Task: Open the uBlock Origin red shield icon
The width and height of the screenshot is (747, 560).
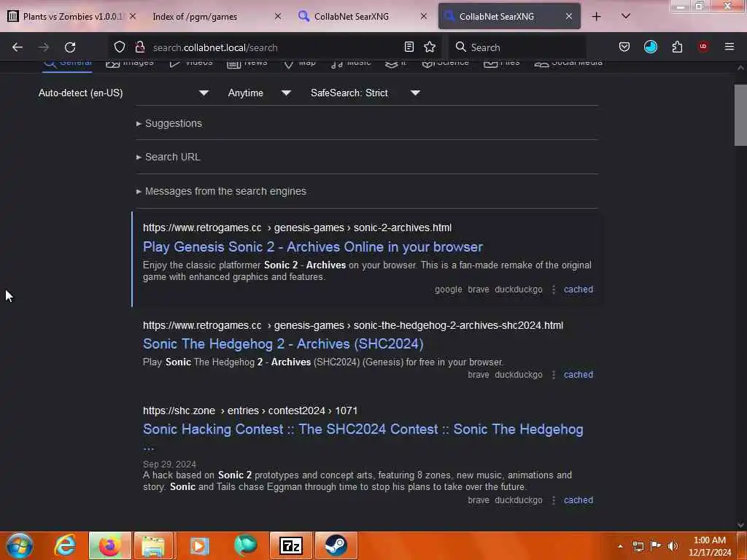Action: pyautogui.click(x=703, y=46)
